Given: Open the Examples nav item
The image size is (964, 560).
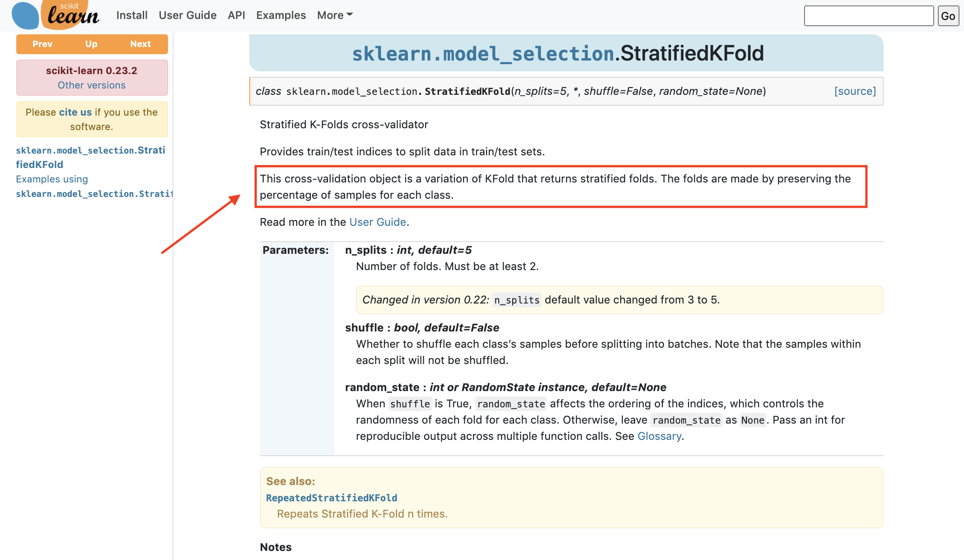Looking at the screenshot, I should (281, 15).
